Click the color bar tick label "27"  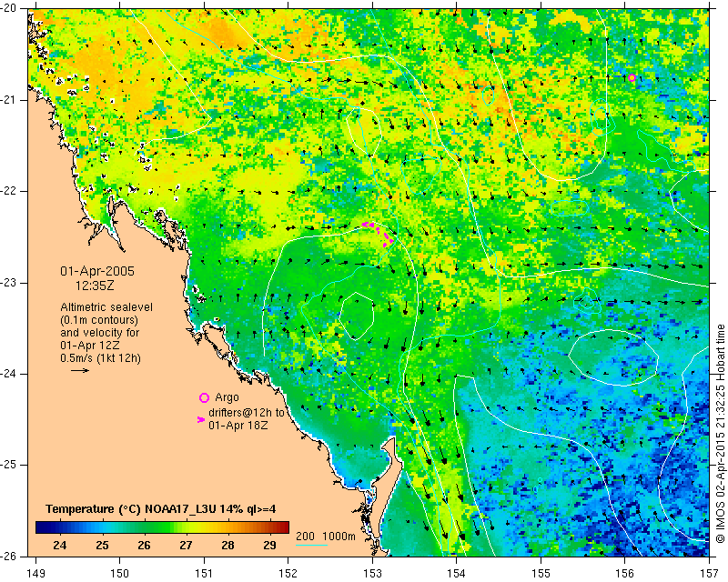[x=186, y=546]
